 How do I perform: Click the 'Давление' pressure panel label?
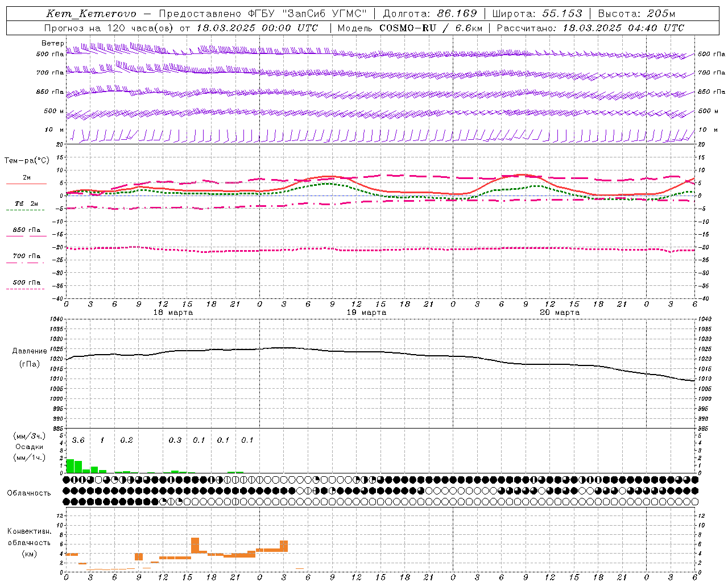click(30, 351)
